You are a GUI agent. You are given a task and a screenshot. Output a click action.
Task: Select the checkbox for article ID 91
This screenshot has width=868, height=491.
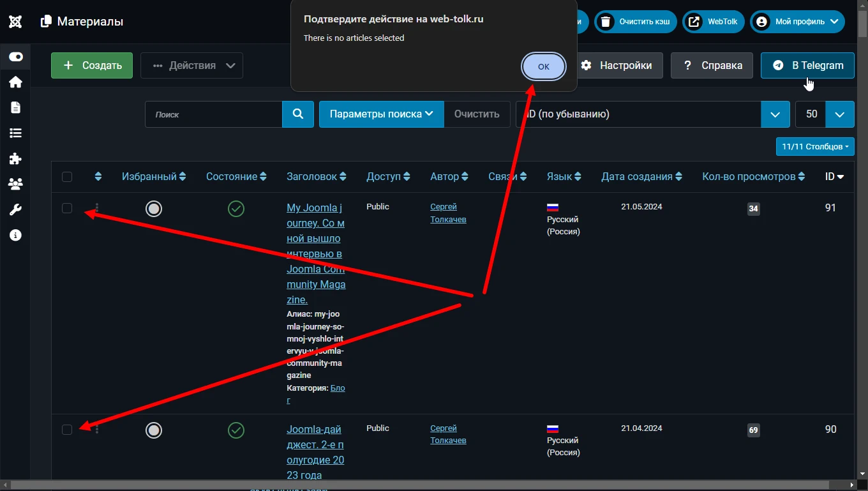pos(67,208)
